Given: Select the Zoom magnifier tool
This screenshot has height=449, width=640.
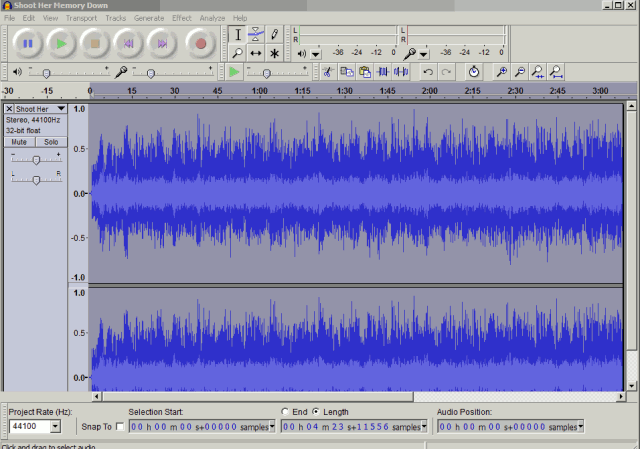Looking at the screenshot, I should (238, 53).
